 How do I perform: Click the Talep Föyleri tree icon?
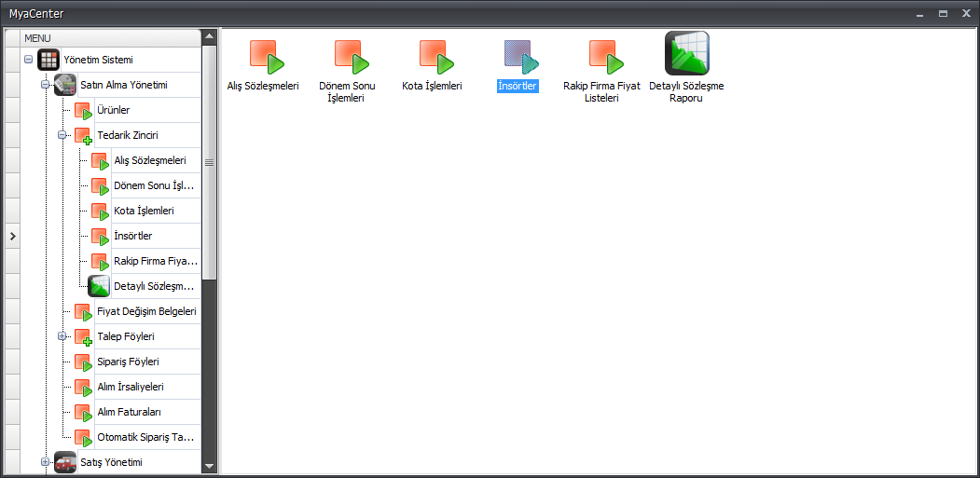(x=83, y=336)
